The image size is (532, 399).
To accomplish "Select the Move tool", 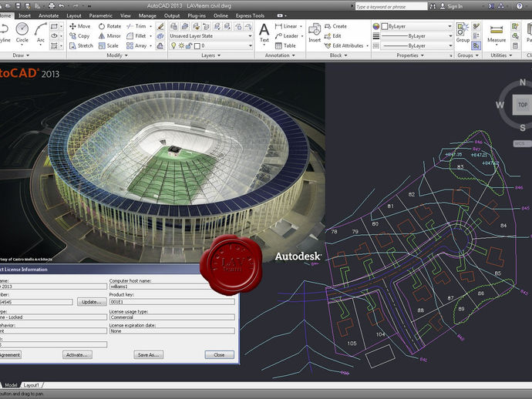I will 80,26.
